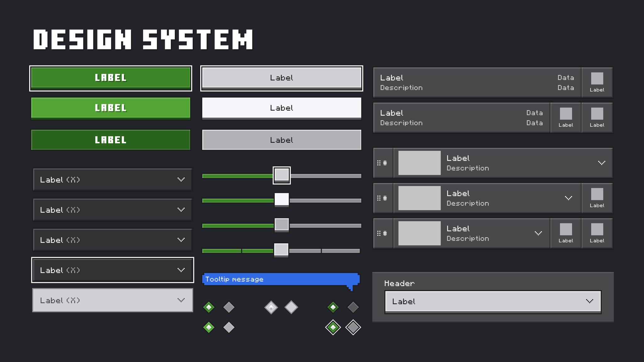Screen dimensions: 644x362
Task: Click the thumbnail in the first list row
Action: 419,163
